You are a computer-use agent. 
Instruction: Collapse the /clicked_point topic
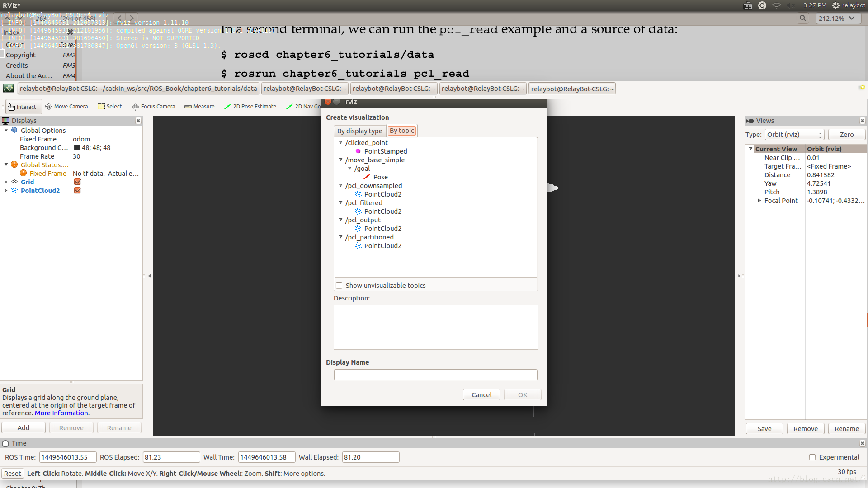(340, 142)
